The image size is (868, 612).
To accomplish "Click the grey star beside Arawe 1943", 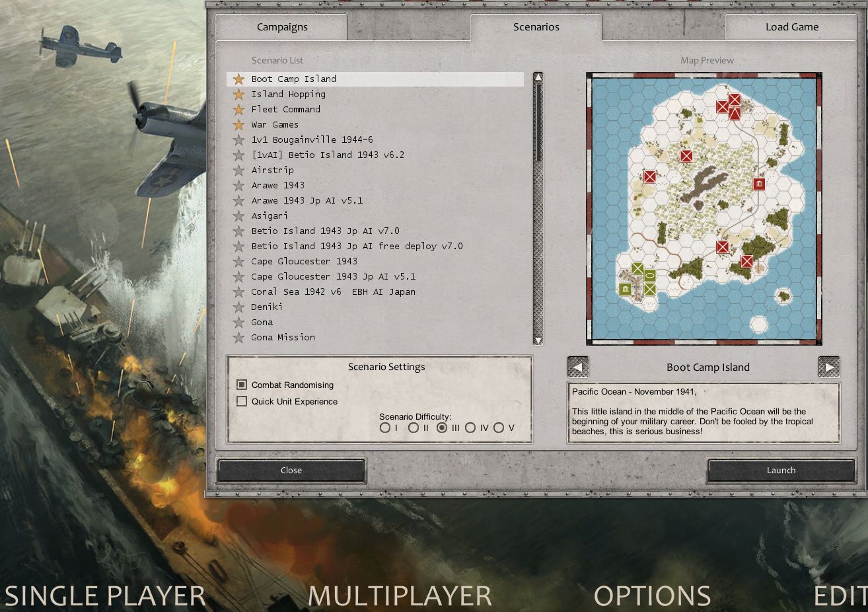I will (x=239, y=185).
